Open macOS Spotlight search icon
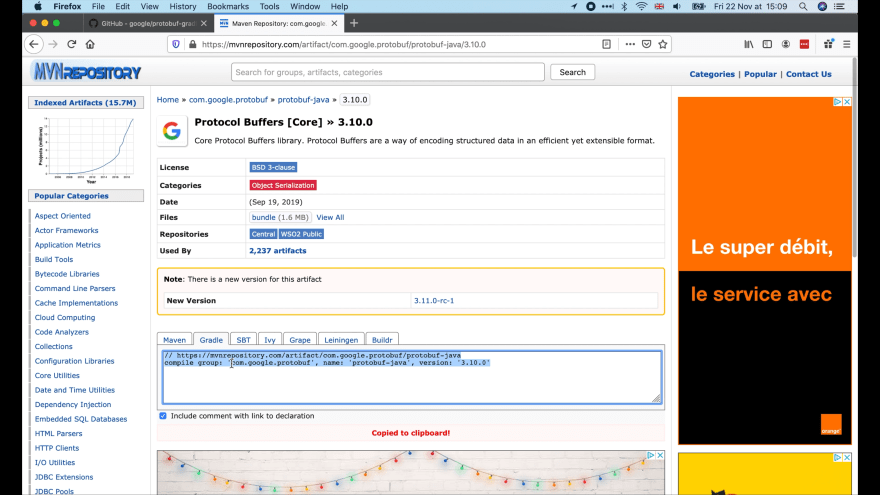 click(x=803, y=6)
